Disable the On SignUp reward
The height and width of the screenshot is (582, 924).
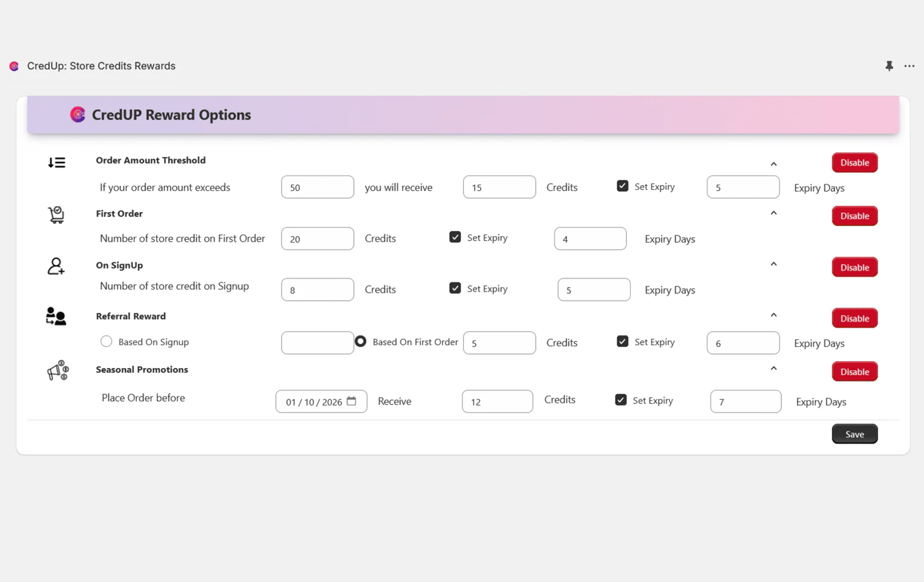click(855, 267)
